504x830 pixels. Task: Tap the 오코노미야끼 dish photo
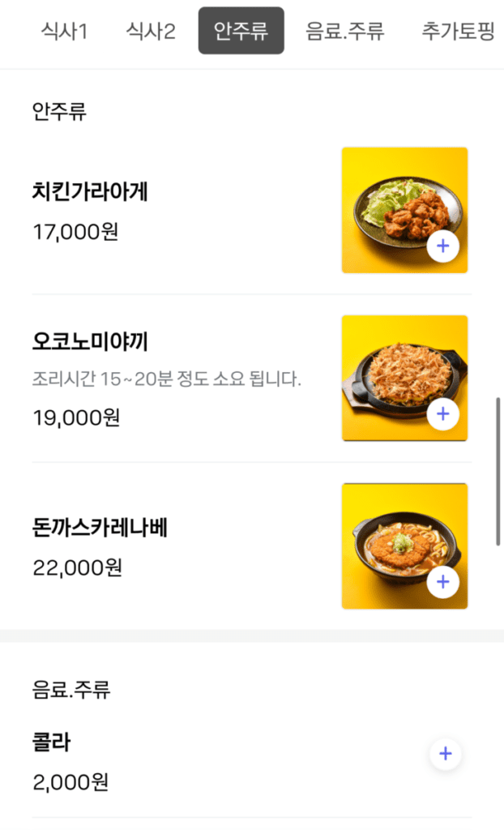[x=404, y=378]
